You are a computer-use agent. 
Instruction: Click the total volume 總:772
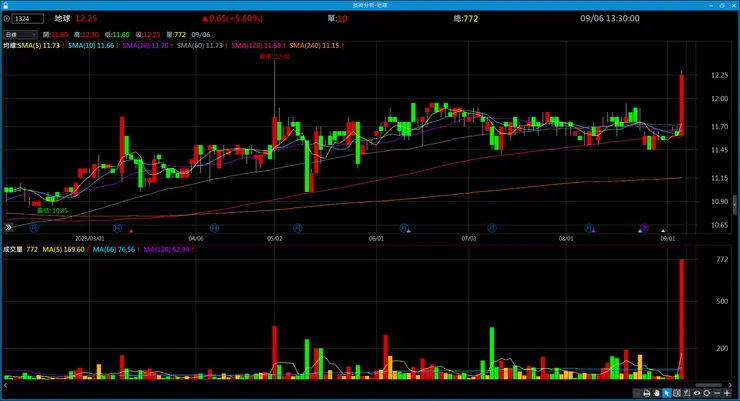[466, 18]
